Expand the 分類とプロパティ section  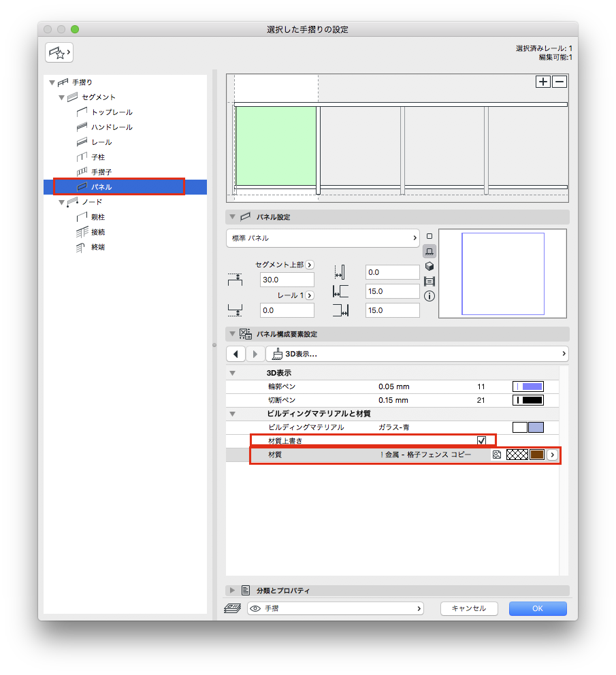click(233, 591)
